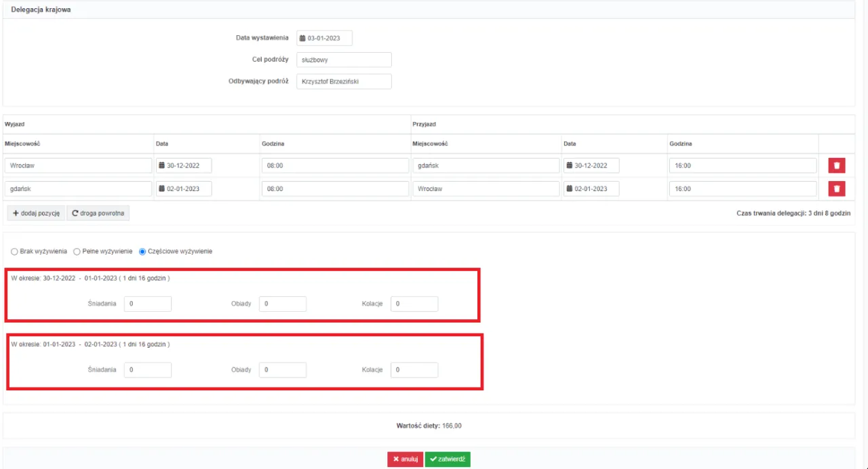Screen dimensions: 868x469
Task: Click the 'droga powrotna' return trip button
Action: pos(98,213)
